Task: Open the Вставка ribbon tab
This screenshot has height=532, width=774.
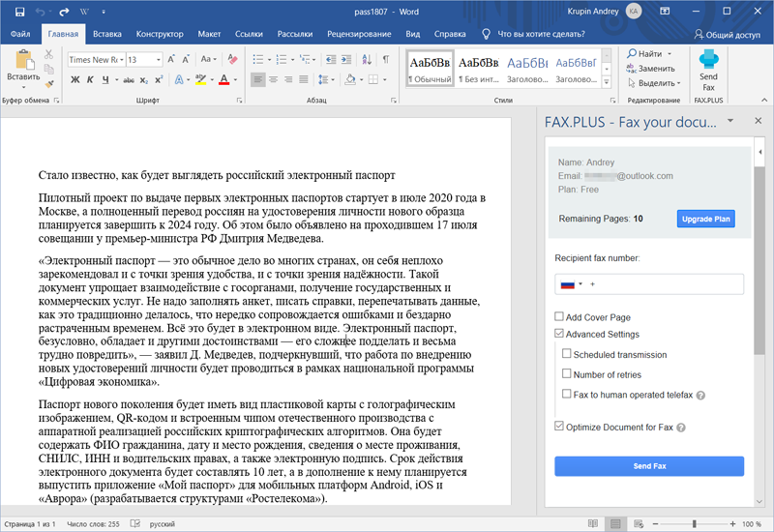Action: coord(107,34)
